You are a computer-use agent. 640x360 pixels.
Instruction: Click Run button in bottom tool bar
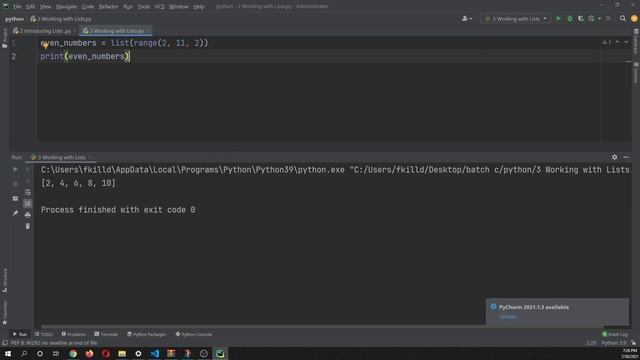pos(20,334)
